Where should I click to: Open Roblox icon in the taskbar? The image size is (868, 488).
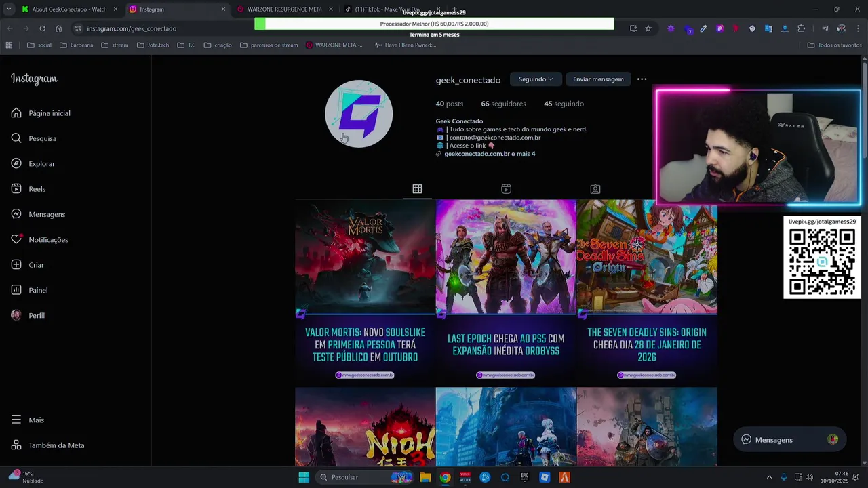pos(545,477)
